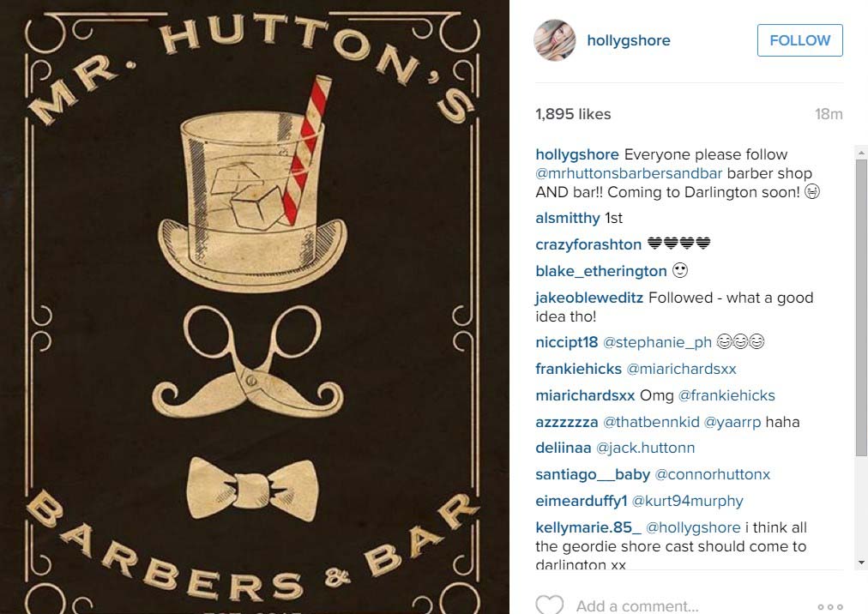Follow hollygshore with the FOLLOW button
Image resolution: width=868 pixels, height=614 pixels.
click(799, 39)
